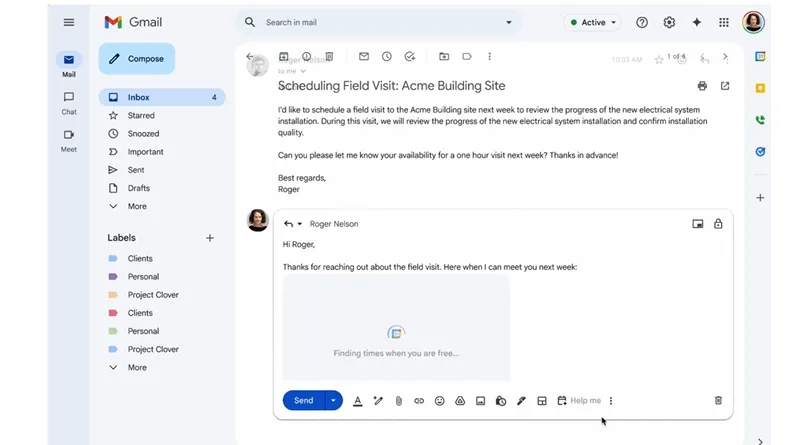Open the email in a new window
800x445 pixels.
click(x=725, y=86)
